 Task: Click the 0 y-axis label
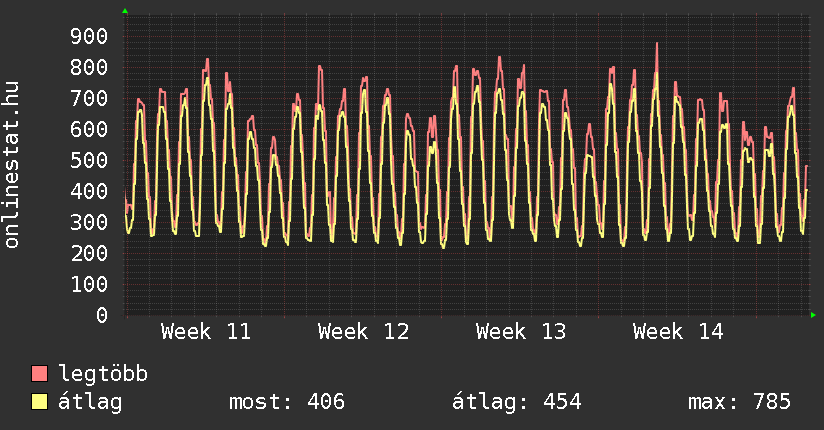click(x=102, y=315)
